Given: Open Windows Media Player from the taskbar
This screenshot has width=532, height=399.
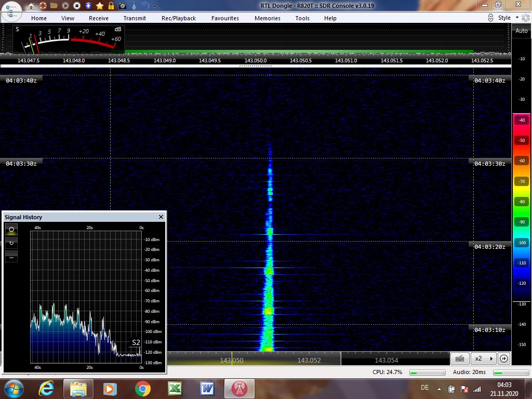Looking at the screenshot, I should (110, 389).
